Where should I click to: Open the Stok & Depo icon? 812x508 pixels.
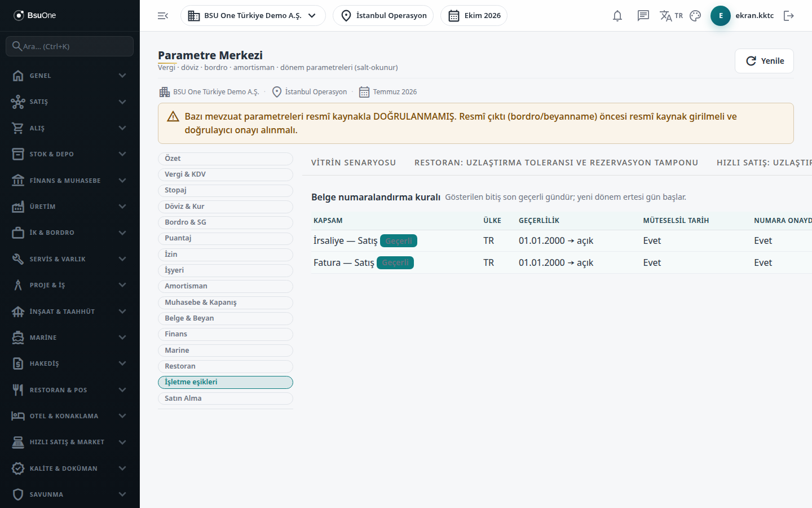pos(18,154)
